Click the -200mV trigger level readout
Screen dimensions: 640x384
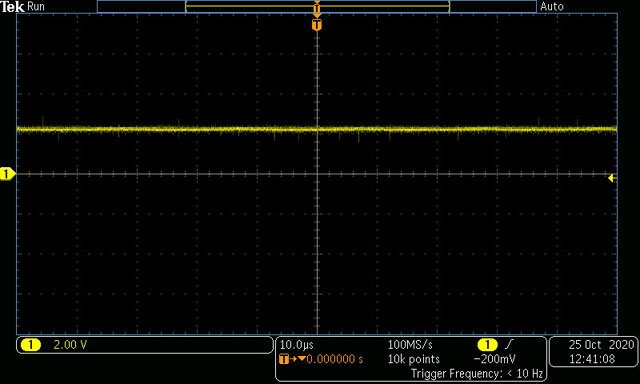(494, 359)
